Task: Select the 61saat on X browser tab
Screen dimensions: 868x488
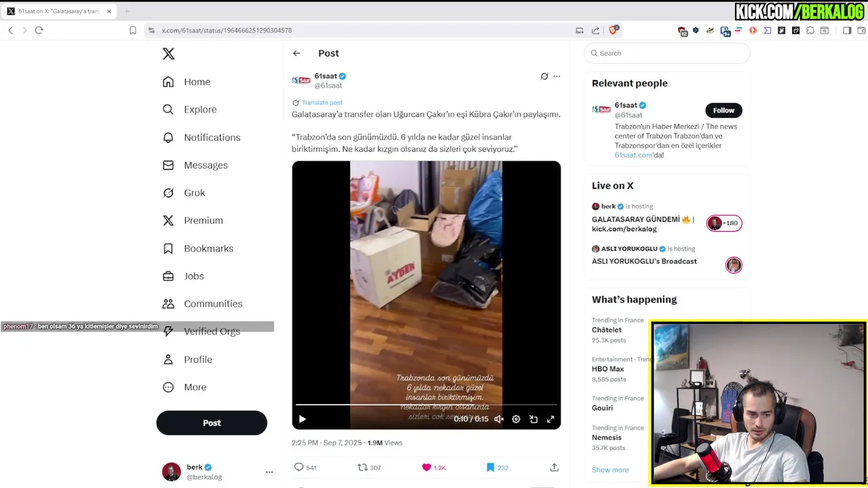Action: 59,11
